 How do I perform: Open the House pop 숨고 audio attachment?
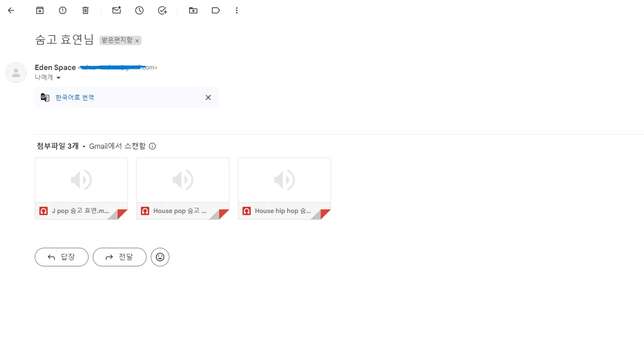pos(183,189)
